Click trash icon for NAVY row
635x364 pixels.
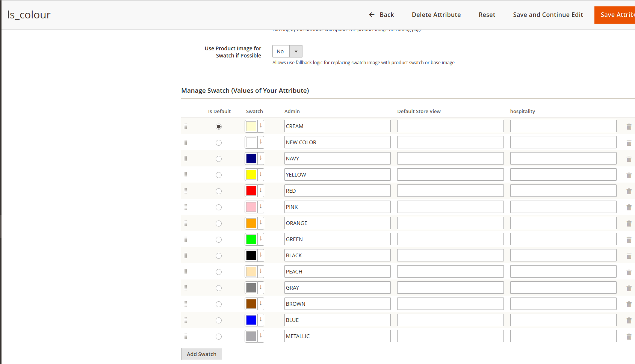coord(629,159)
